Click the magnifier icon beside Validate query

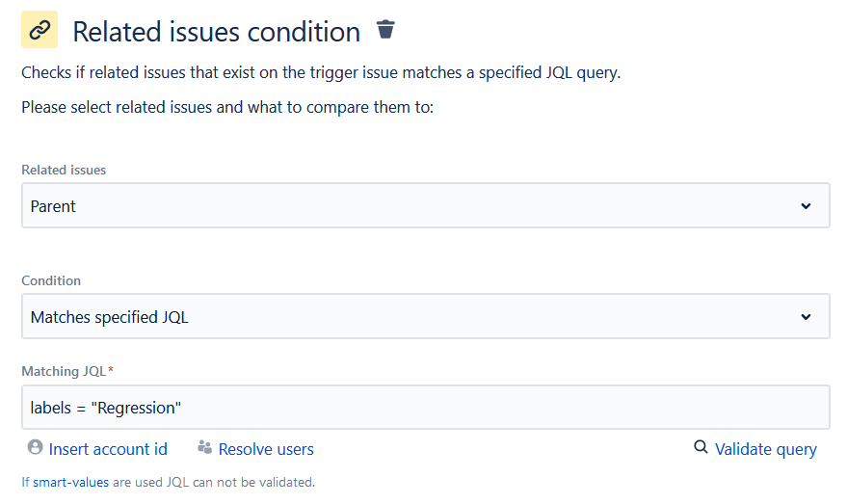[x=701, y=447]
